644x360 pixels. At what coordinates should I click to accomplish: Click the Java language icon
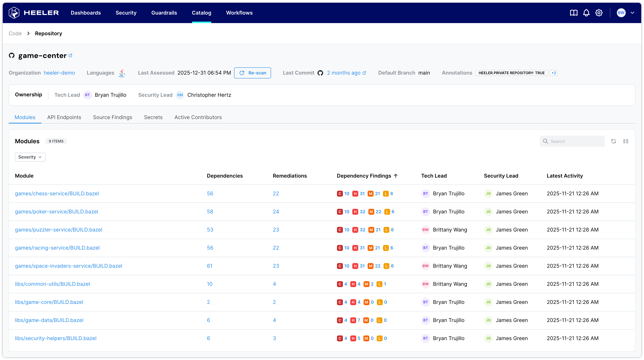coord(122,73)
